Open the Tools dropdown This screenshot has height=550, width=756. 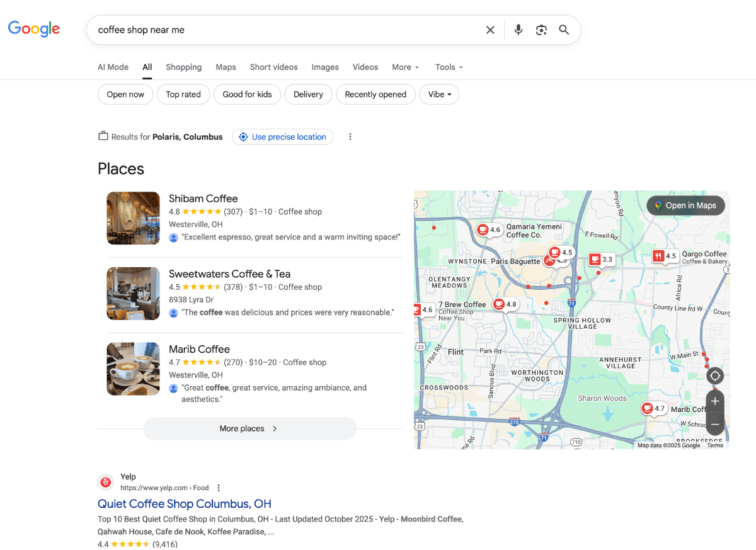(449, 67)
